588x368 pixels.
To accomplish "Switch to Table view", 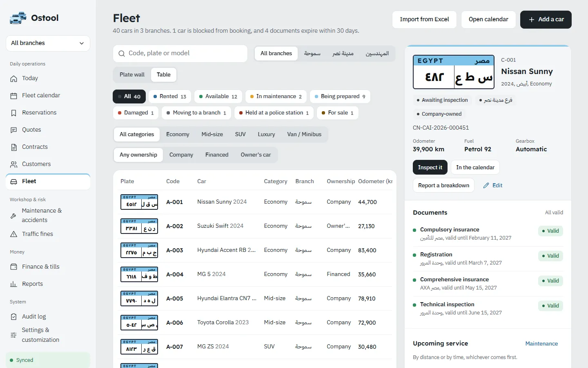I will (x=163, y=75).
